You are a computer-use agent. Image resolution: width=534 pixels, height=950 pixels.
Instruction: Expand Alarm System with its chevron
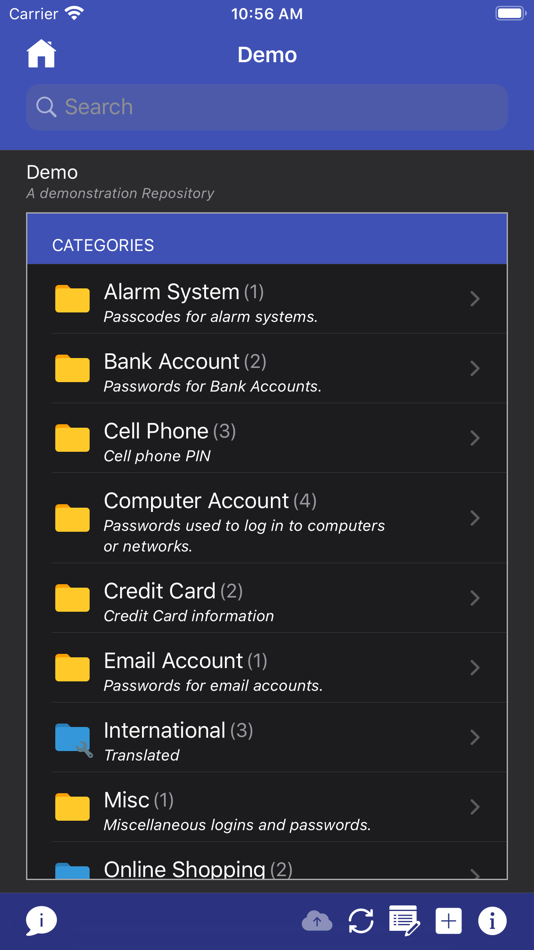[475, 299]
